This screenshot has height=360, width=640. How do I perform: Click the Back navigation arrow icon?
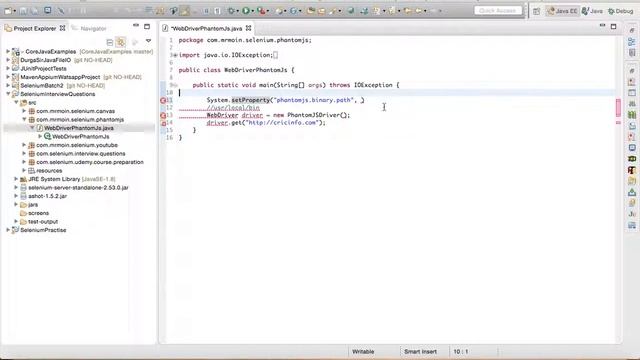(x=419, y=11)
